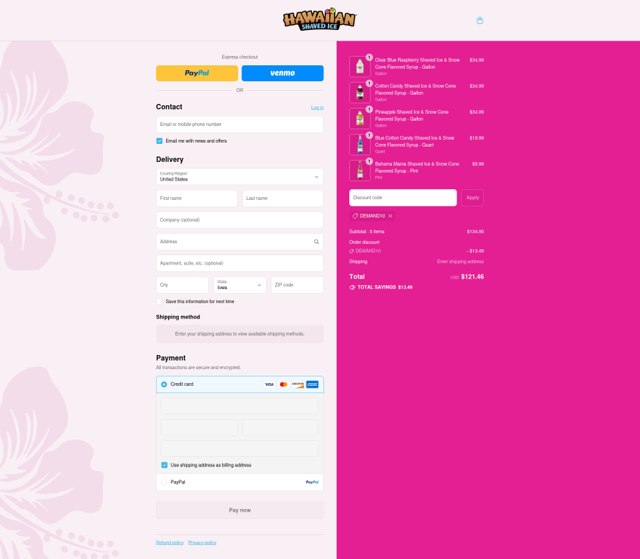640x559 pixels.
Task: Open the Cotton Candy gallon syrup thumbnail
Action: pos(360,92)
